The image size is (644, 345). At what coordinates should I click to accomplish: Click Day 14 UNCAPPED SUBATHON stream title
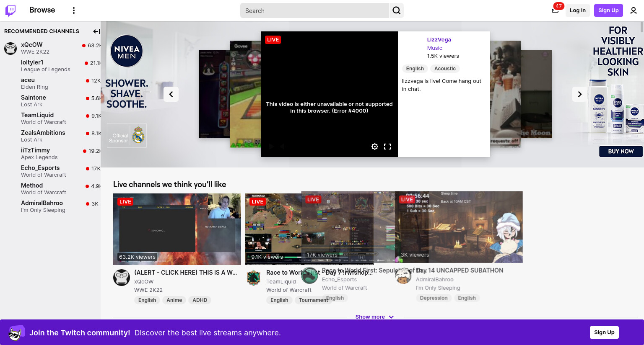point(460,270)
